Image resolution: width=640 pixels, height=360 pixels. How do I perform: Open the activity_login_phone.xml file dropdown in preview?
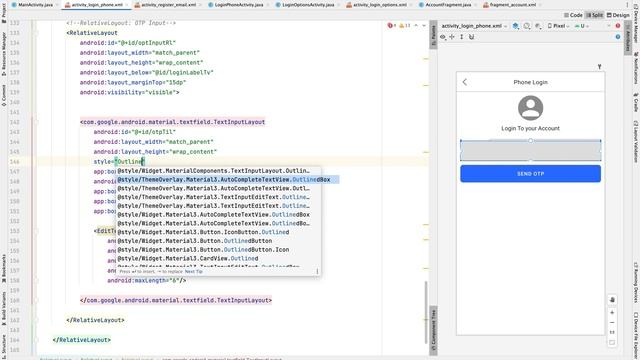click(475, 26)
